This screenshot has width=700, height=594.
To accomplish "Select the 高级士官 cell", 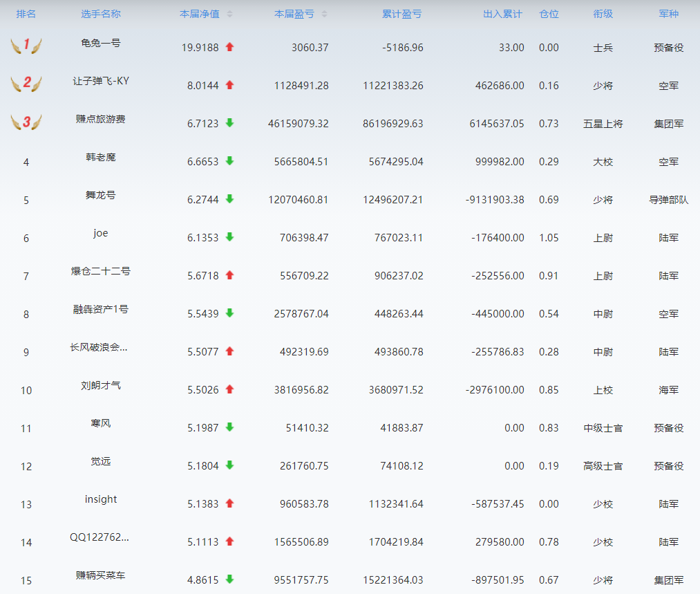I will (603, 466).
